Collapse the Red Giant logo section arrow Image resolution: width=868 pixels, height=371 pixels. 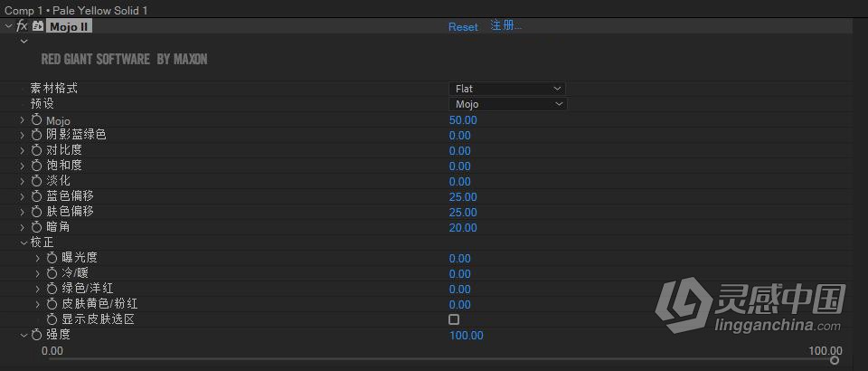(24, 41)
